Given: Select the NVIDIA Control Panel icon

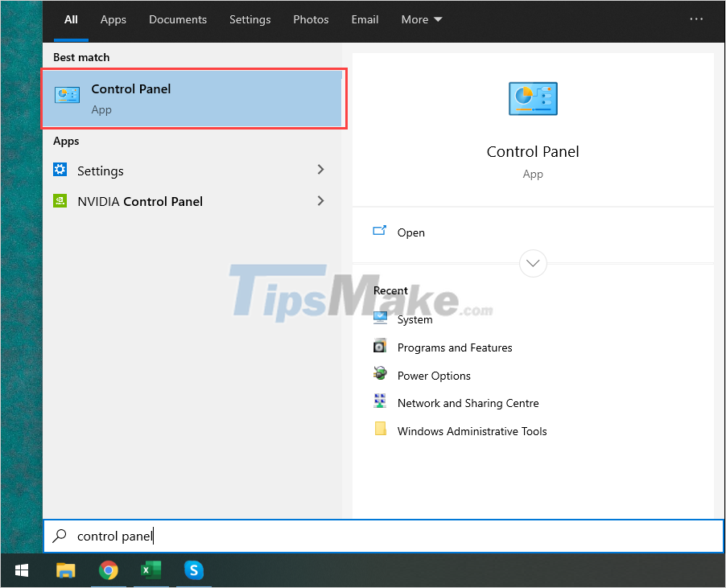Looking at the screenshot, I should point(60,201).
